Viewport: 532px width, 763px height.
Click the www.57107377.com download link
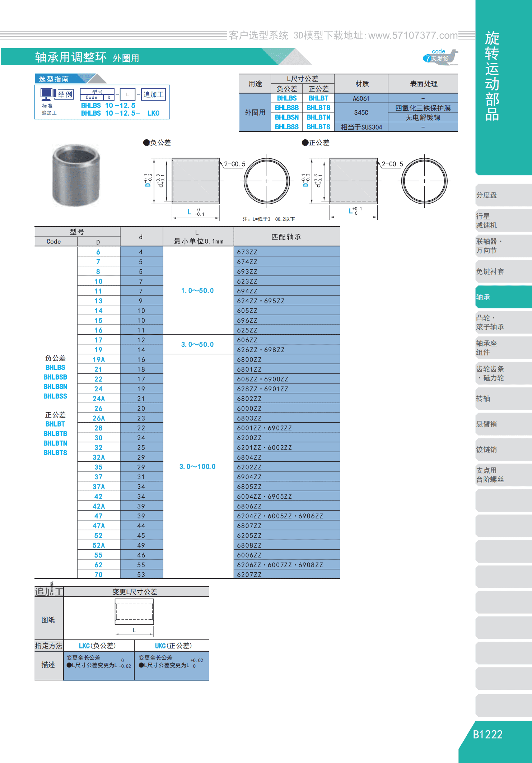(413, 35)
